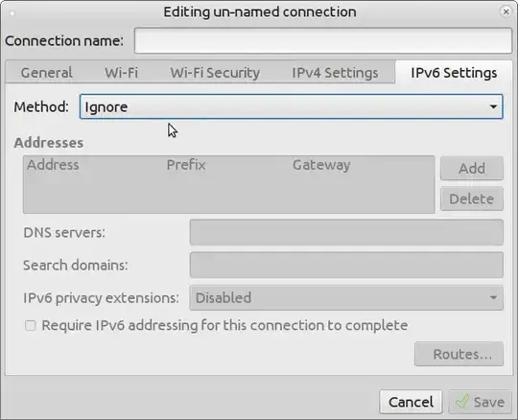This screenshot has height=420, width=518.
Task: Open the Wi-Fi tab
Action: coord(121,73)
